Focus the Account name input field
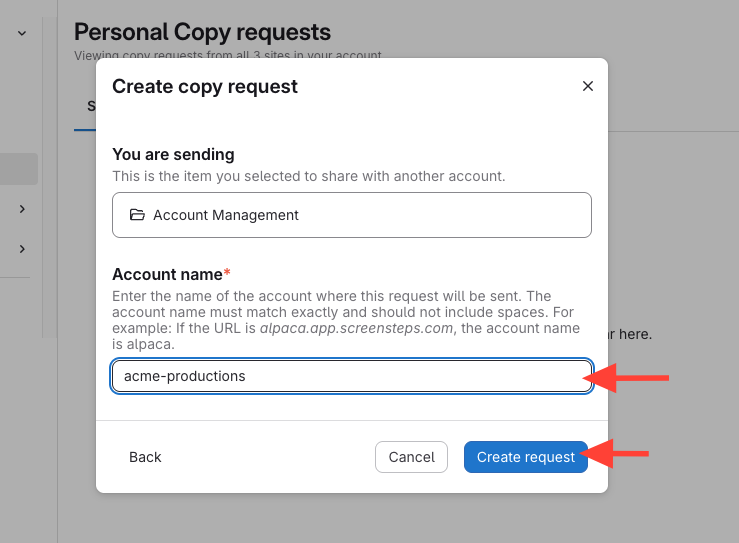This screenshot has height=543, width=739. 351,376
